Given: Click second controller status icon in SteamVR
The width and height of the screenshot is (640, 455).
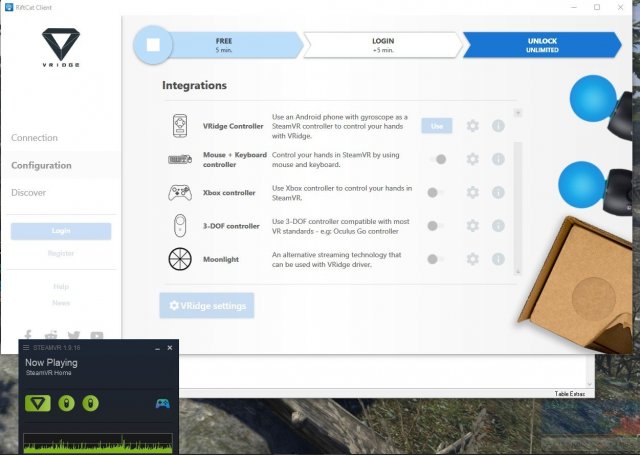Looking at the screenshot, I should pyautogui.click(x=91, y=403).
